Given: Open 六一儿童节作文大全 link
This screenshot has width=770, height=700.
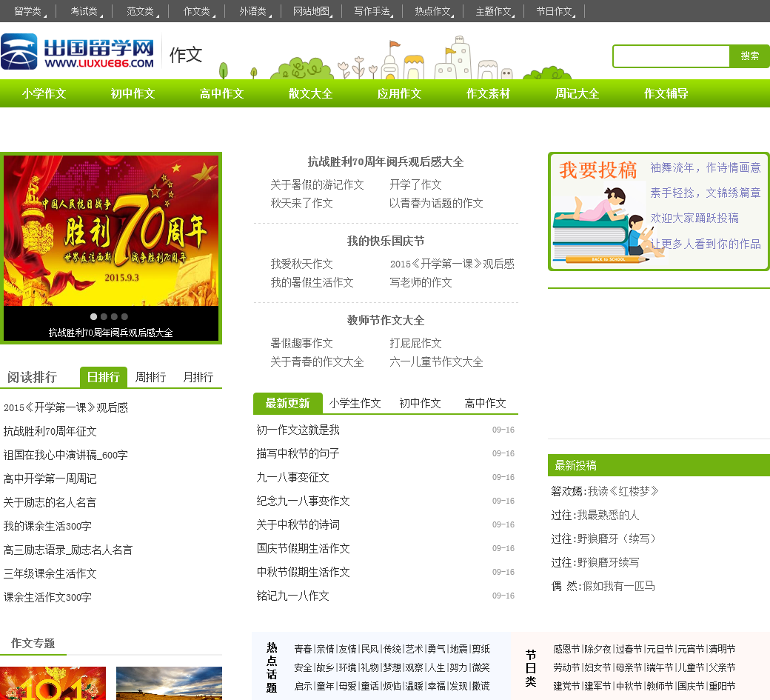Looking at the screenshot, I should pos(437,362).
